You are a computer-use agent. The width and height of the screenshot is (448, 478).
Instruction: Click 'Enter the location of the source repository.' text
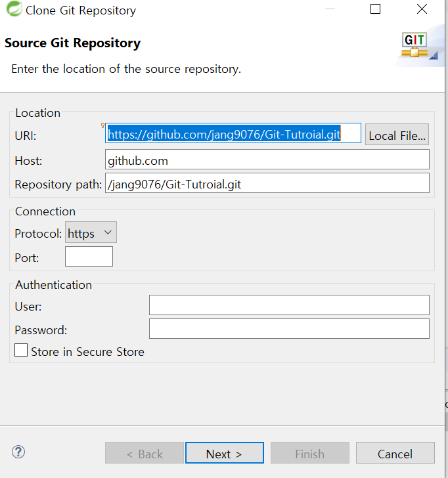click(x=126, y=69)
